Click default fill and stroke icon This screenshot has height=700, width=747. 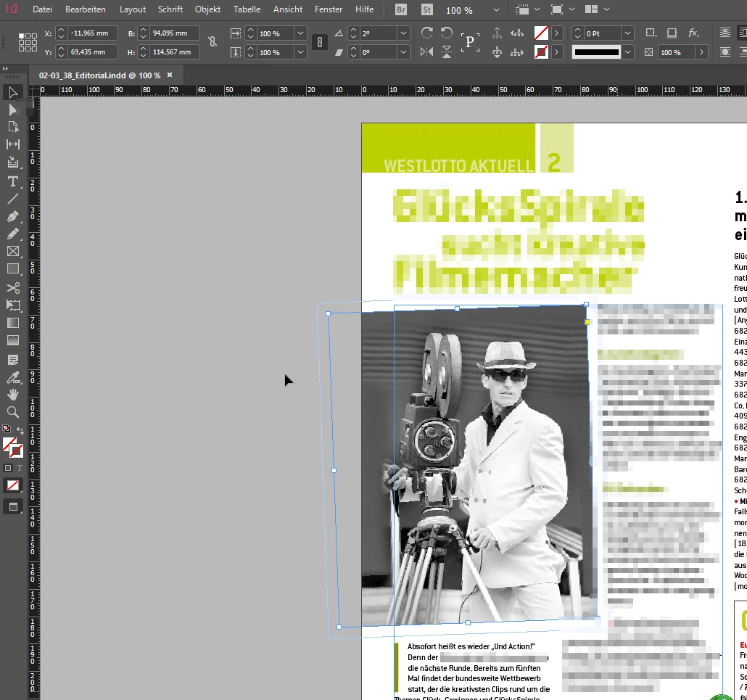[7, 429]
